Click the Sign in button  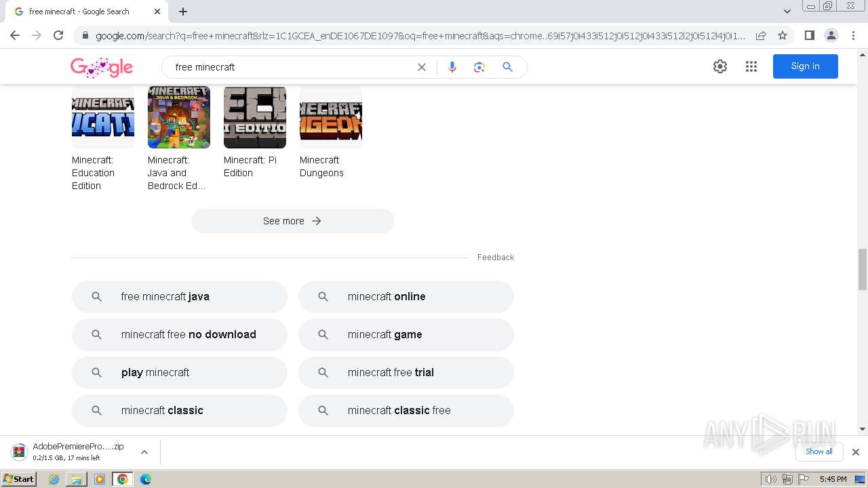(x=806, y=66)
